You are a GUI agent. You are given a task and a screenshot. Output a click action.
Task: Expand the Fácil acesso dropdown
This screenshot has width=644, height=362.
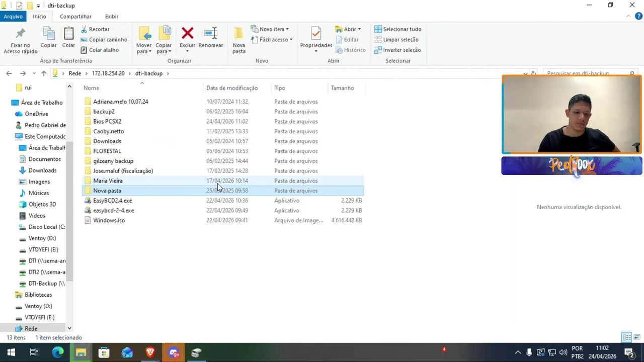[x=271, y=40]
